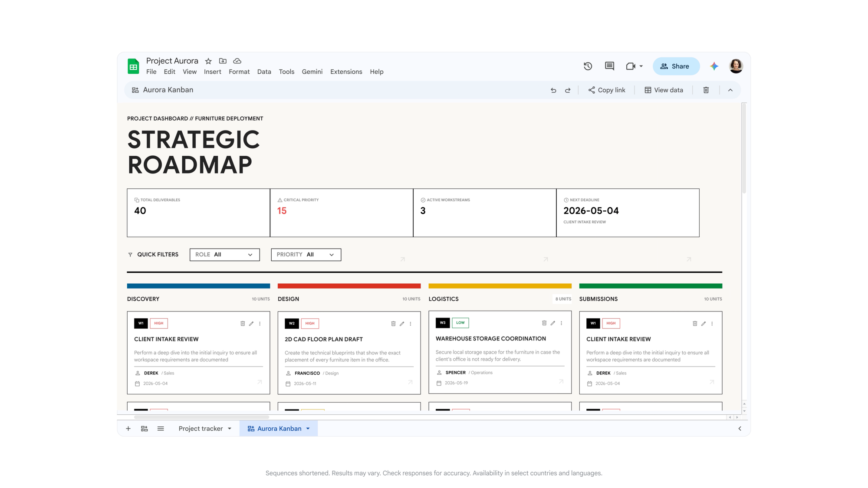Delete the 2D CAD Floor Plan card
This screenshot has height=488, width=868.
coord(393,324)
